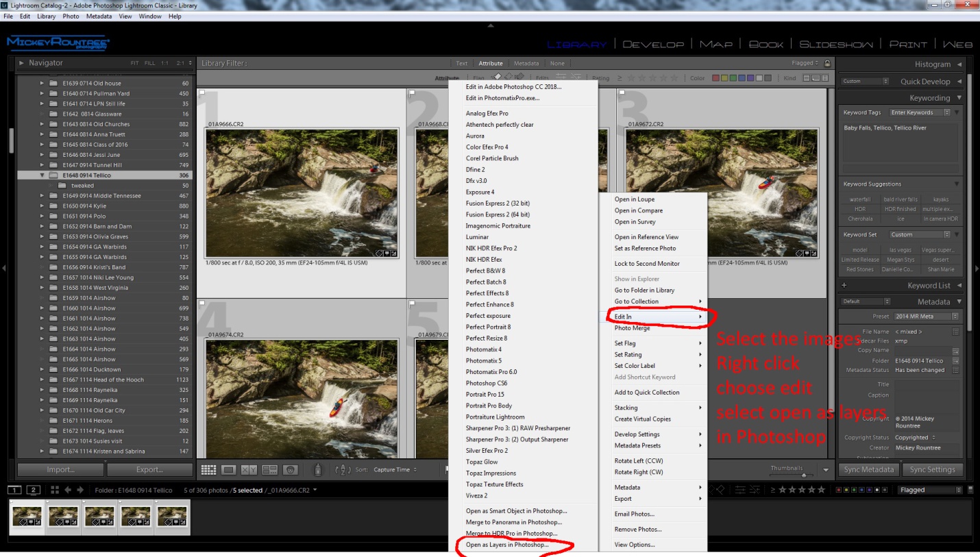Click the arrow icon beside Folder metadata field
This screenshot has height=557, width=980.
955,360
